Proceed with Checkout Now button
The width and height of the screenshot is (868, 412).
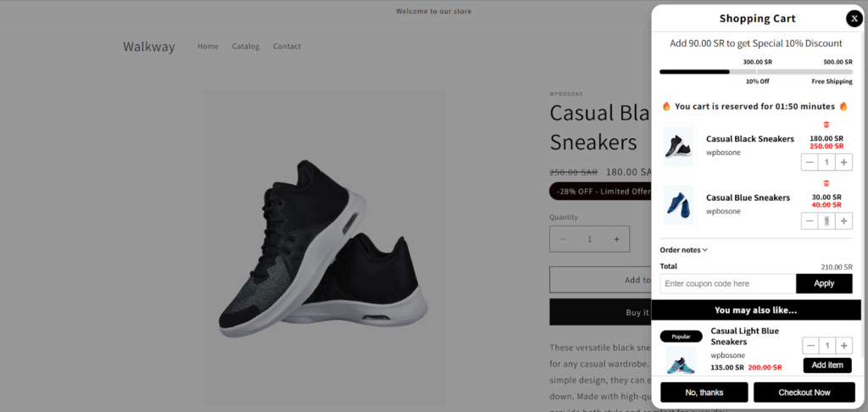(x=804, y=392)
